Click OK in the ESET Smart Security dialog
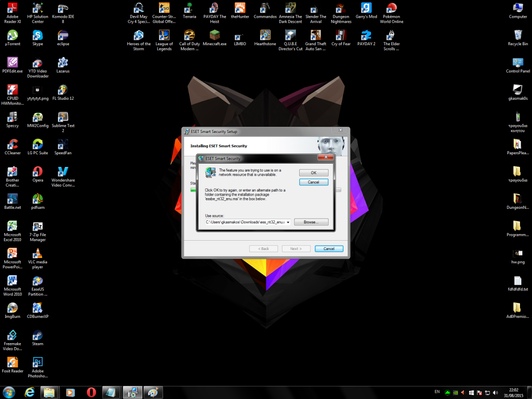This screenshot has width=532, height=399. click(x=313, y=173)
